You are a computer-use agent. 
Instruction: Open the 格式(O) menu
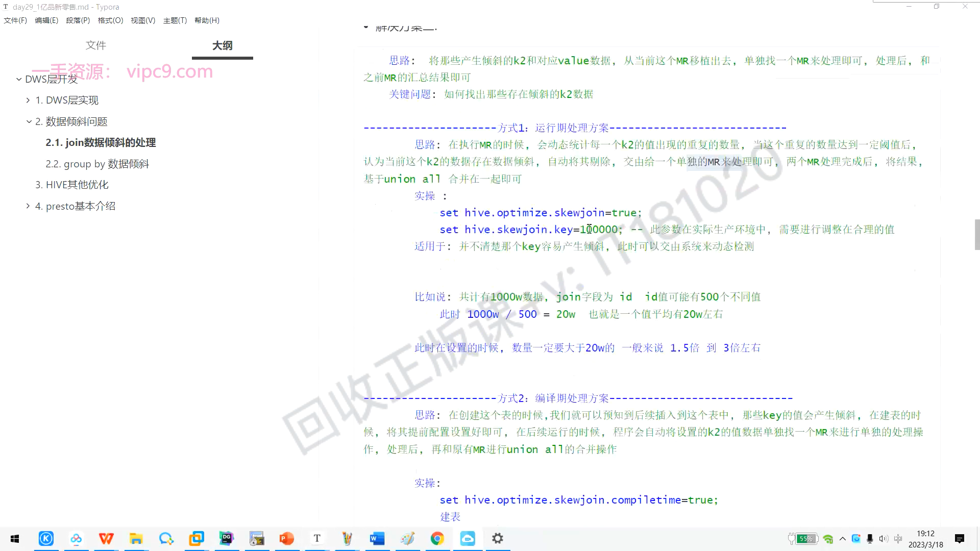click(x=110, y=20)
